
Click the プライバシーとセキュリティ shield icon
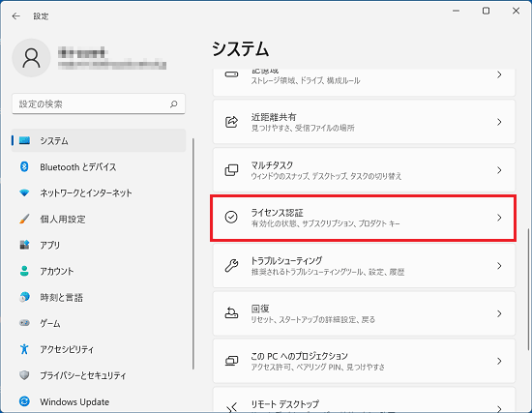pos(24,375)
